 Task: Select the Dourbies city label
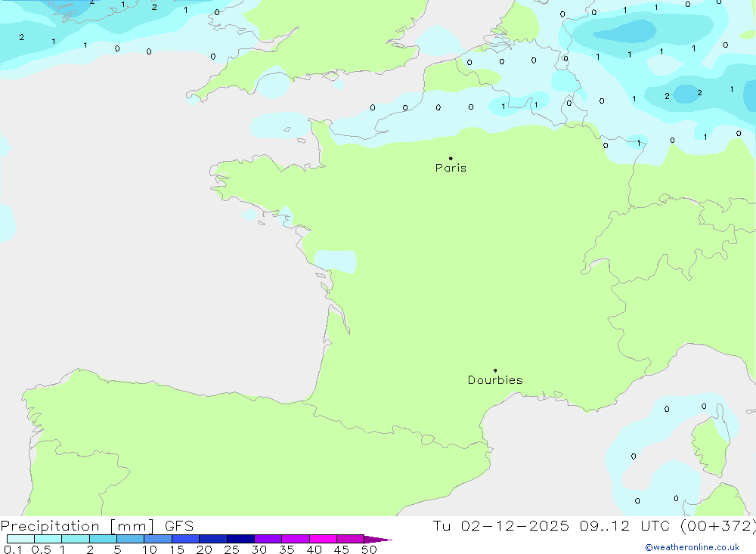(495, 380)
